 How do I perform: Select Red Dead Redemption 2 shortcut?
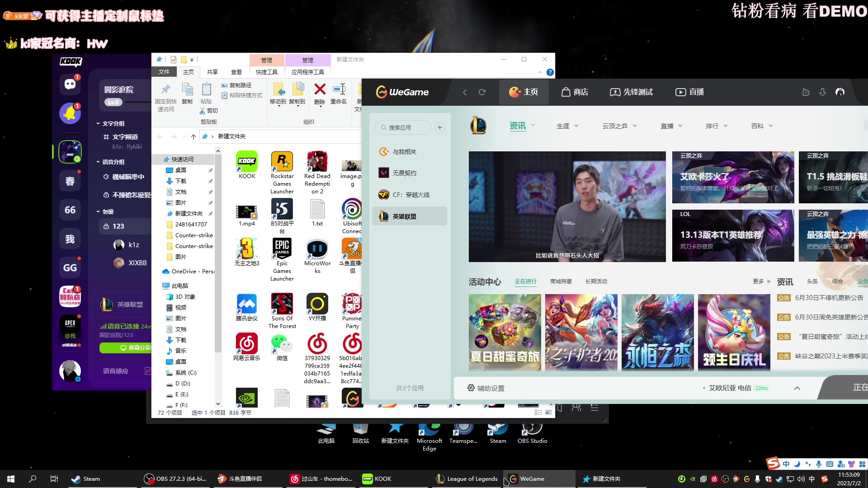(317, 173)
